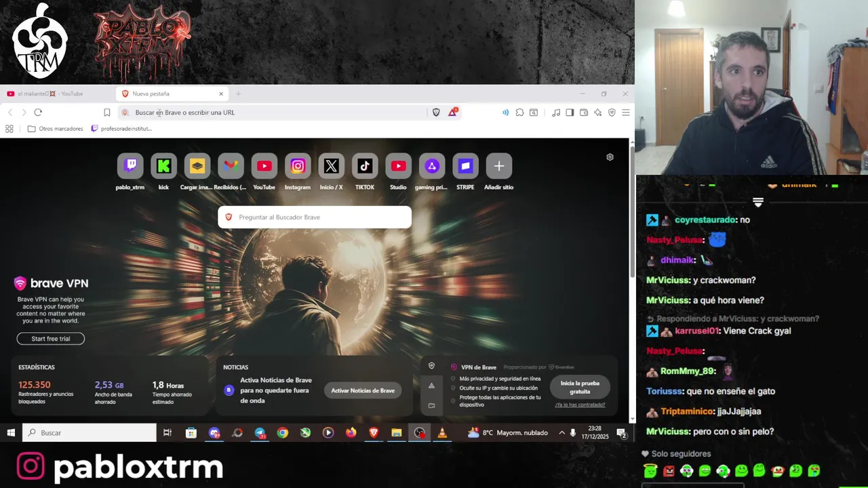Select the VPN shield widget icon
Viewport: 868px width, 488px height.
[x=431, y=366]
